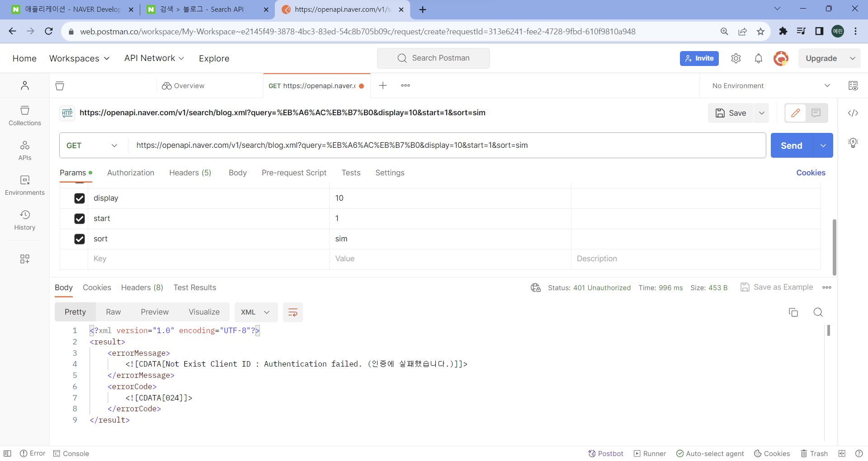Image resolution: width=868 pixels, height=461 pixels.
Task: Click the Send button
Action: click(x=792, y=146)
